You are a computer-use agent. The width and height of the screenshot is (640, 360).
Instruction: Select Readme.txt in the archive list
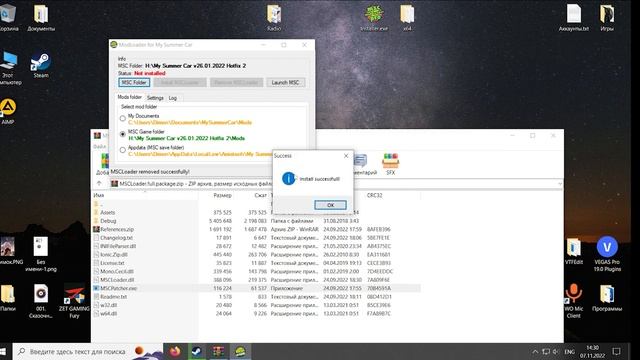113,296
